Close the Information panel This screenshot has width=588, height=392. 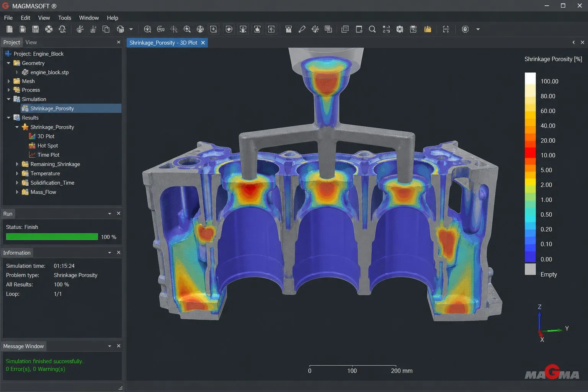click(118, 253)
